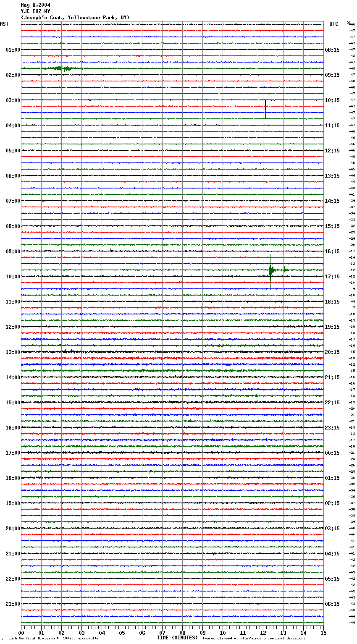The image size is (357, 644).
Task: Click the "13:00" MST time label
Action: [x=13, y=352]
